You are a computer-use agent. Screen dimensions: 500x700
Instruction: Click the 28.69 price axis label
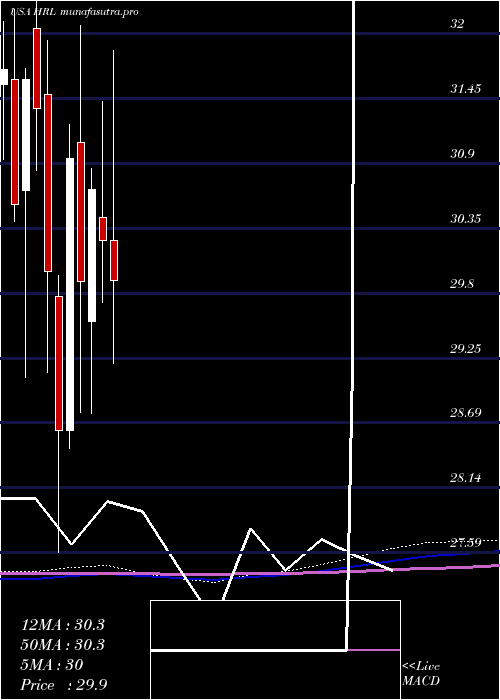point(465,412)
